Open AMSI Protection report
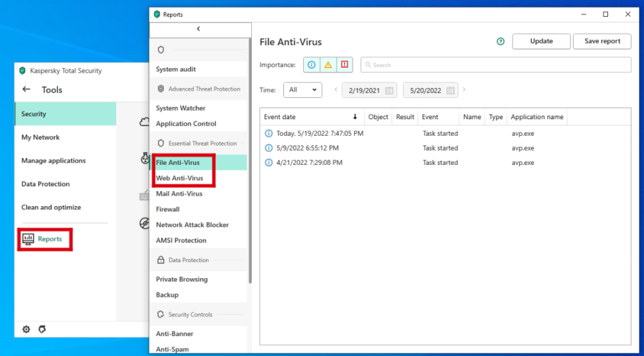Screen dimensions: 644x356 (181, 240)
